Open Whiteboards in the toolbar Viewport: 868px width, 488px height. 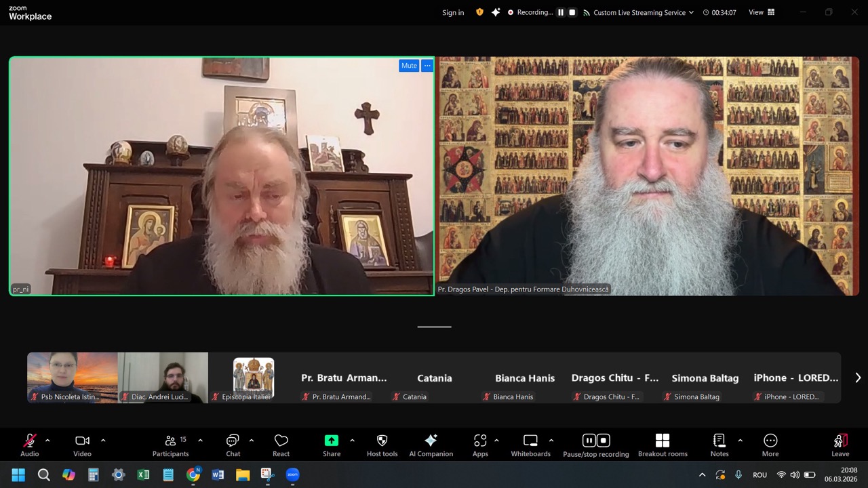pyautogui.click(x=530, y=444)
